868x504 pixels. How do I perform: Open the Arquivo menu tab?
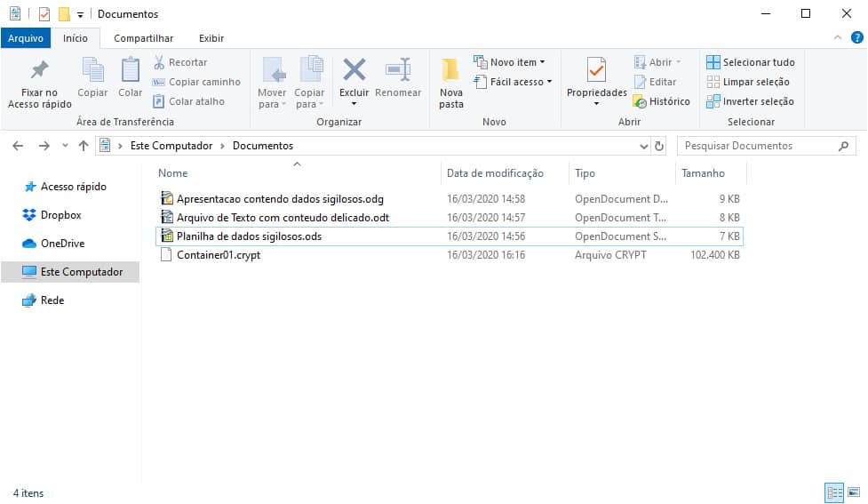[x=26, y=38]
